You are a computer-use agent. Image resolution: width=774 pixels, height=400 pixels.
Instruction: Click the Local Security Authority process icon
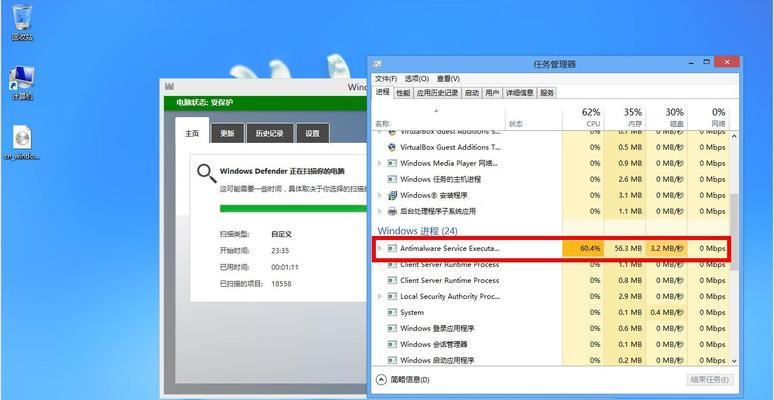click(x=392, y=296)
